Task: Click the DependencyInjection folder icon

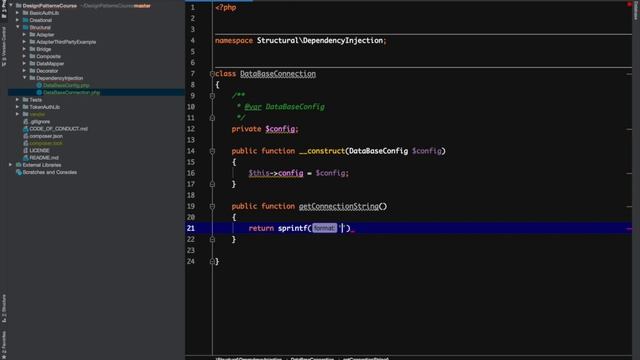Action: pyautogui.click(x=33, y=78)
